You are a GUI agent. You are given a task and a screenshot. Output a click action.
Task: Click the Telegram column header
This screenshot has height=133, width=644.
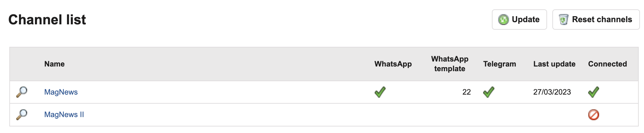[500, 64]
